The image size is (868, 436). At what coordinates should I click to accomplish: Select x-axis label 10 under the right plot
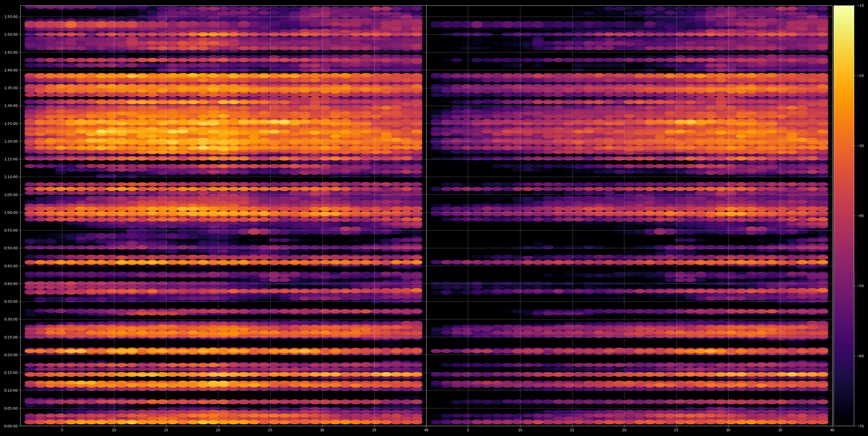pyautogui.click(x=520, y=430)
